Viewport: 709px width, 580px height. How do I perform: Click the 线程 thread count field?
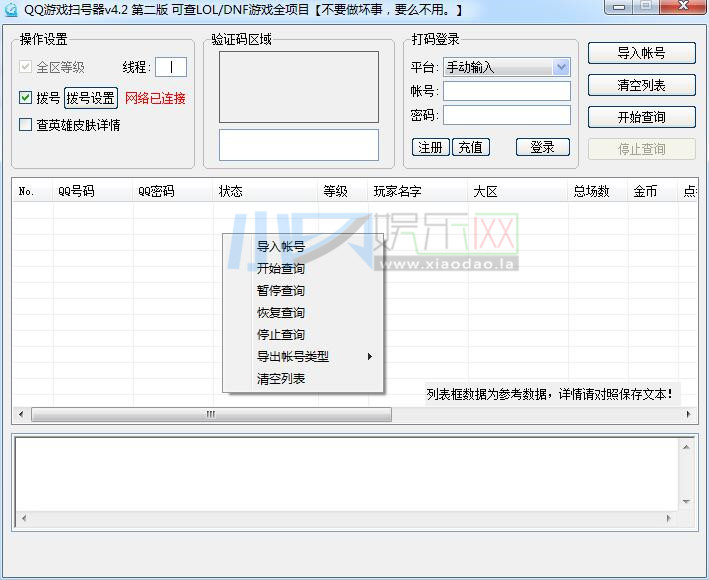coord(171,67)
